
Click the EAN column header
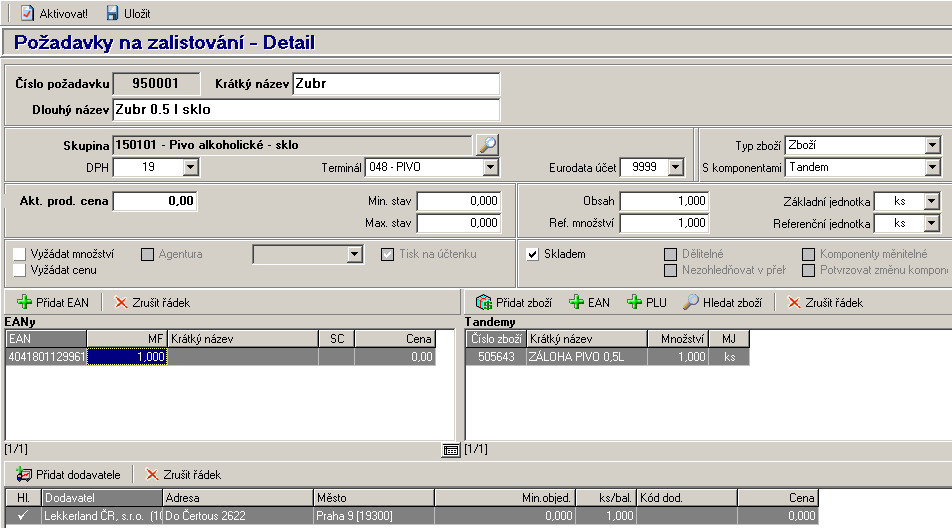tap(46, 339)
